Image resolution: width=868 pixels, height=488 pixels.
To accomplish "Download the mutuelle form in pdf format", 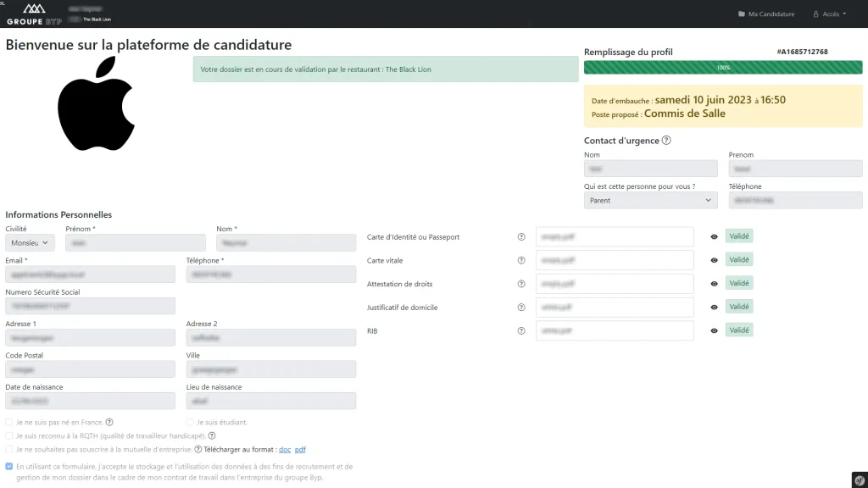I will click(x=300, y=449).
